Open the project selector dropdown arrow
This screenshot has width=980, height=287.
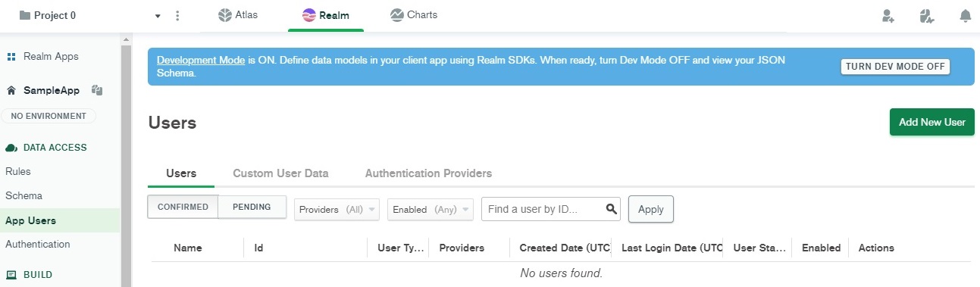pos(158,16)
